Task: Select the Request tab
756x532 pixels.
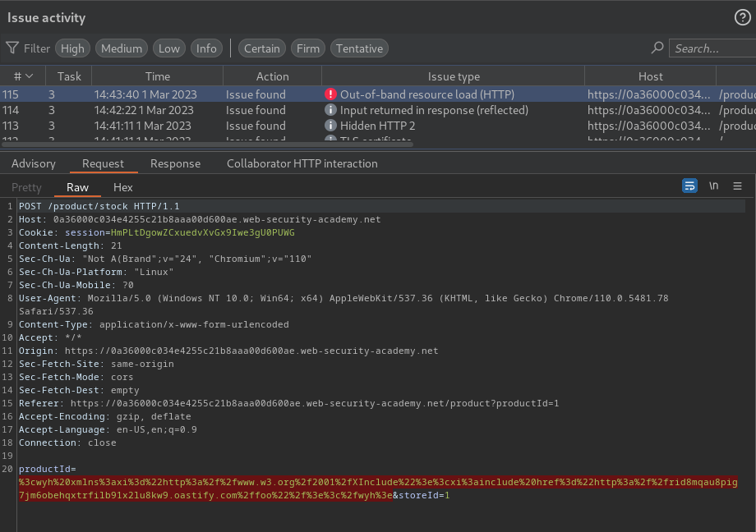Action: (x=104, y=163)
